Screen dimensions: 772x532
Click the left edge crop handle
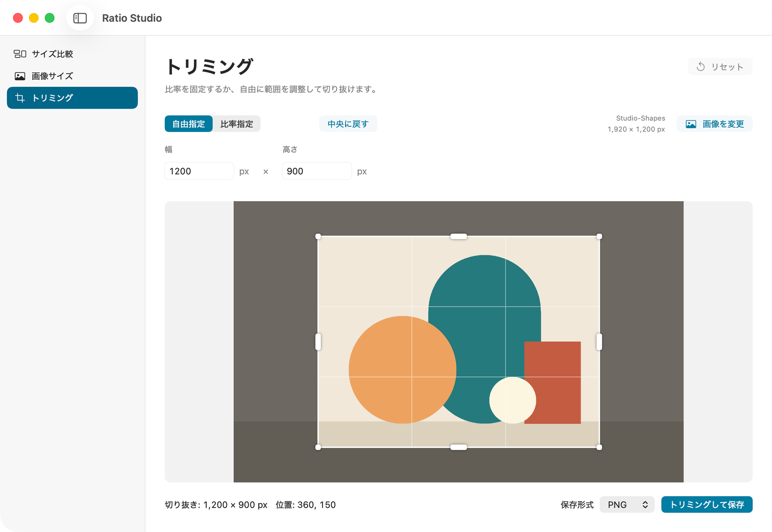pos(318,342)
